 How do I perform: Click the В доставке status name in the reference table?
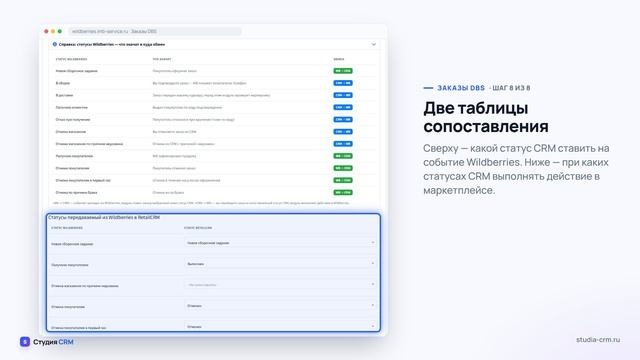point(64,95)
